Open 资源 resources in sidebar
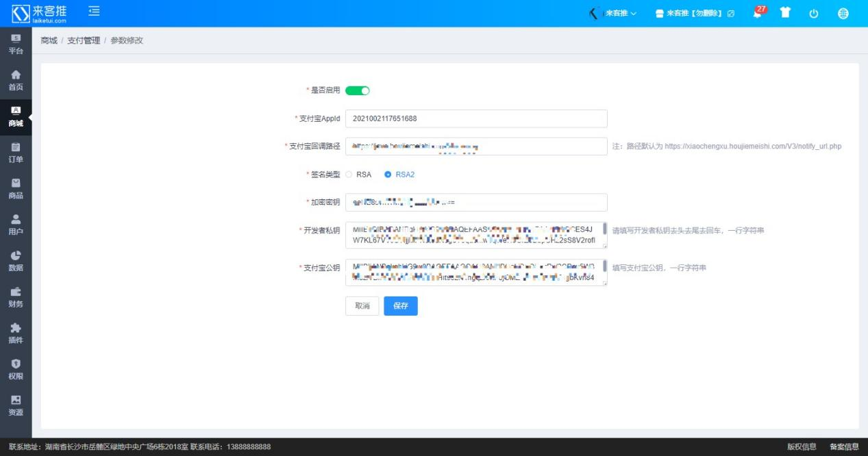This screenshot has width=868, height=456. tap(16, 406)
